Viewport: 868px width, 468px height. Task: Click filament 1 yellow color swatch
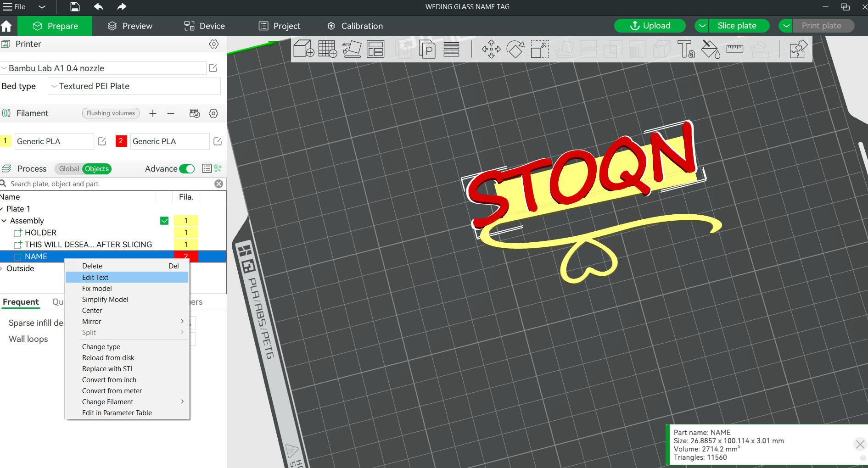(6, 141)
